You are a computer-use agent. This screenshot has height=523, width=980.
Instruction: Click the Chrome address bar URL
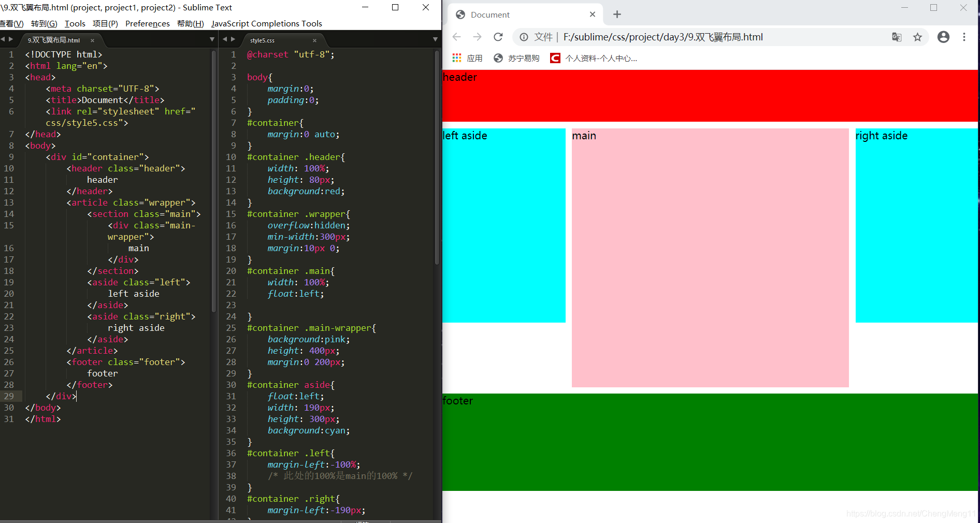(663, 37)
